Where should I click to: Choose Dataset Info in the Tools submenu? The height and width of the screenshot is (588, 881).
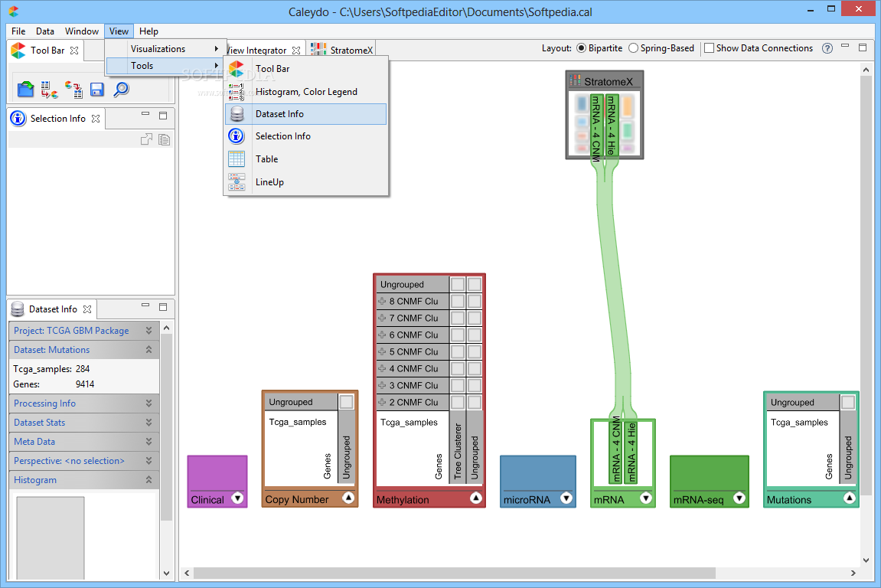[306, 114]
